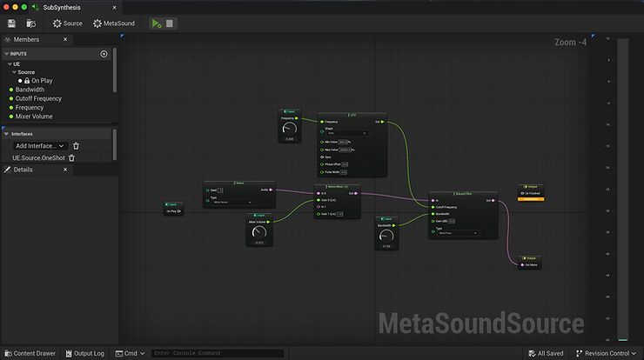The width and height of the screenshot is (644, 360).
Task: Open the Add Interface dropdown
Action: [40, 146]
